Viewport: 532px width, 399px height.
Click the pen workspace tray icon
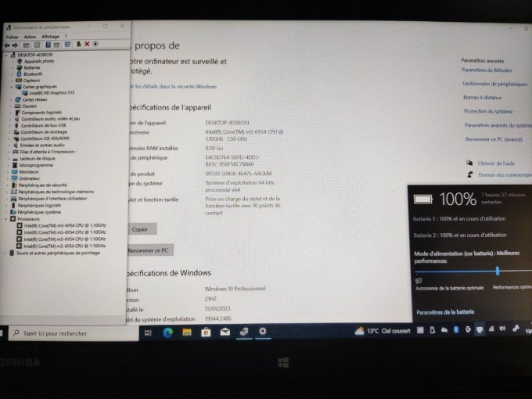tap(516, 329)
